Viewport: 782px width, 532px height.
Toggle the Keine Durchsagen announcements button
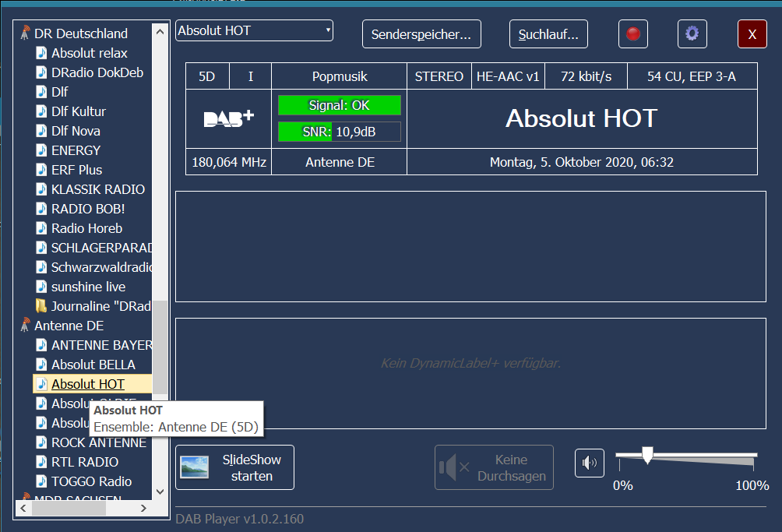[x=494, y=467]
